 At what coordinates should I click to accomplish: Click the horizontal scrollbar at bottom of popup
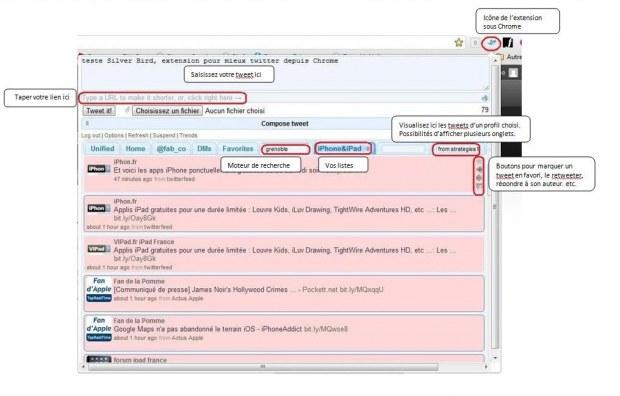263,367
